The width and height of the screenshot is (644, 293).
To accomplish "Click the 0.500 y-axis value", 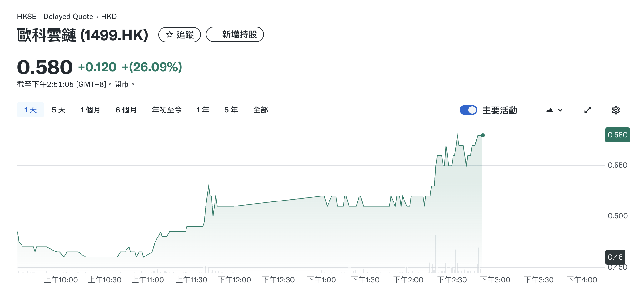I will [x=617, y=216].
